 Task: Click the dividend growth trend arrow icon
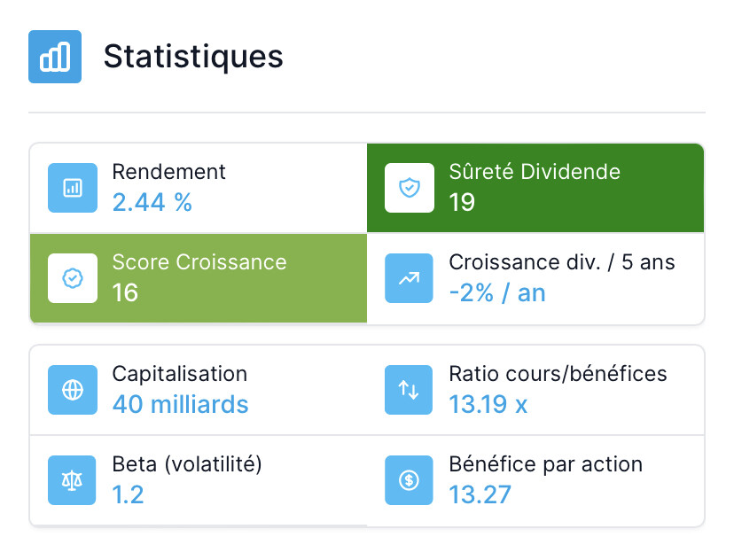(x=410, y=278)
